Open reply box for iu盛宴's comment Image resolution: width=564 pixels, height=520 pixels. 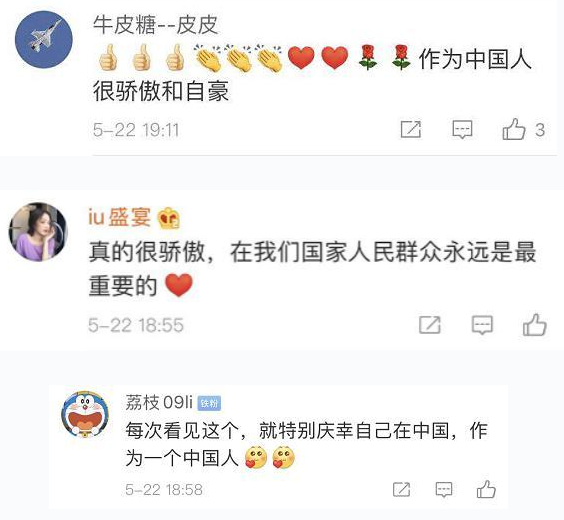pos(482,325)
